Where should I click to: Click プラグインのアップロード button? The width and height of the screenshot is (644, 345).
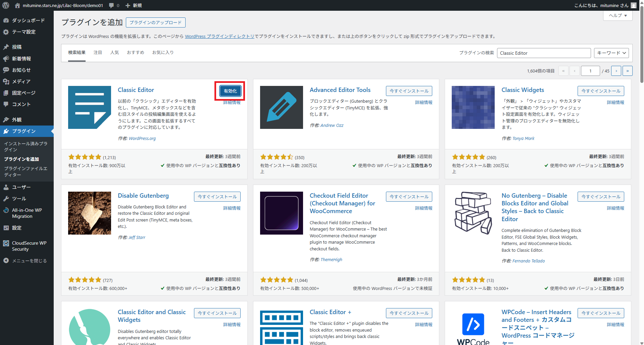point(155,22)
